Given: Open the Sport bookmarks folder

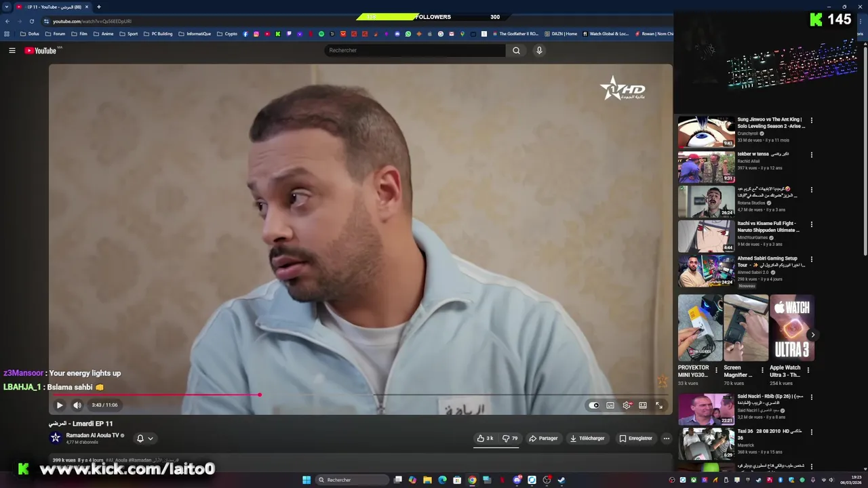Looking at the screenshot, I should click(128, 34).
